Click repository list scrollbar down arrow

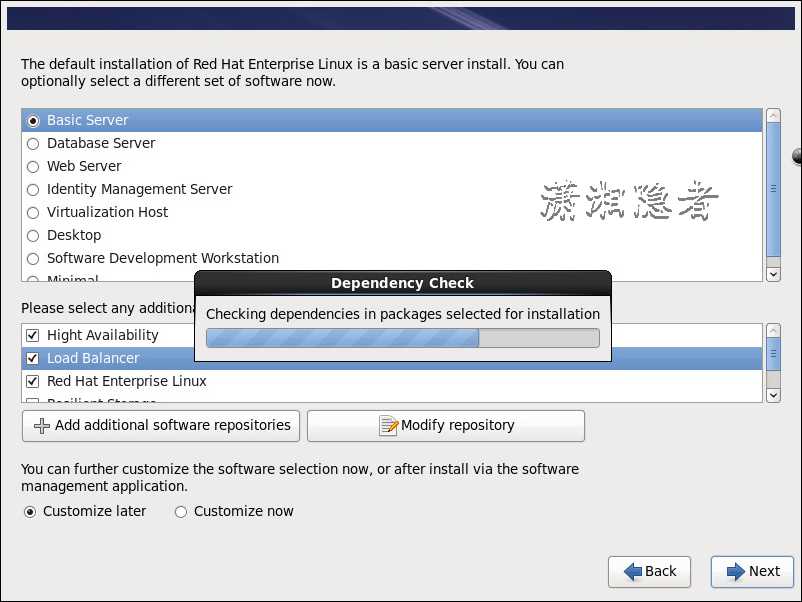pyautogui.click(x=773, y=395)
